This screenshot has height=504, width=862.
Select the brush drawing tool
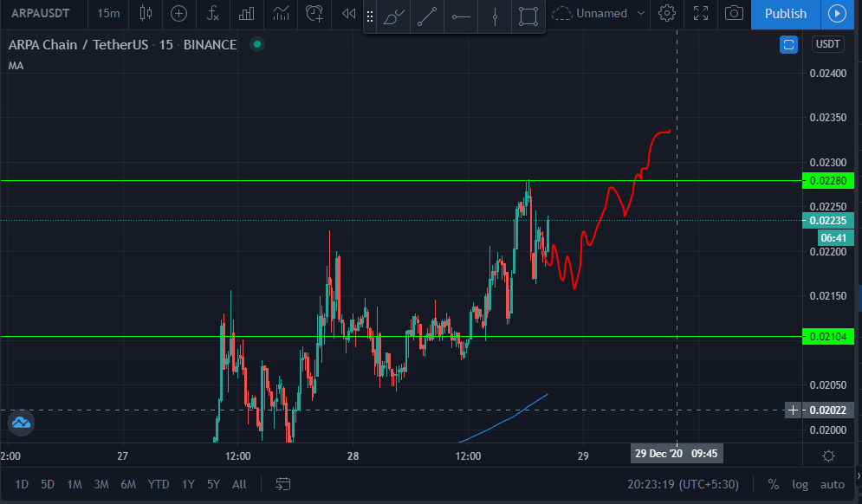point(393,16)
